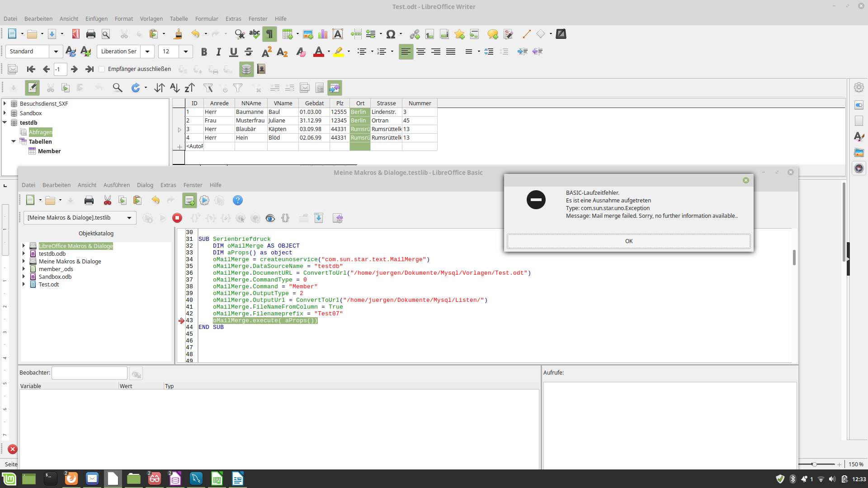Select Abfragen in data source tree

coord(40,132)
